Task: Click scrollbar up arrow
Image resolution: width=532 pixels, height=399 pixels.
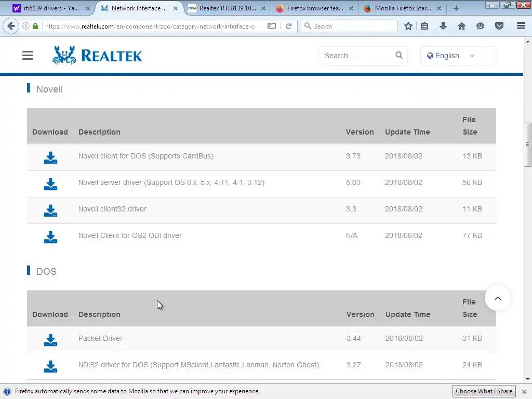Action: 527,42
